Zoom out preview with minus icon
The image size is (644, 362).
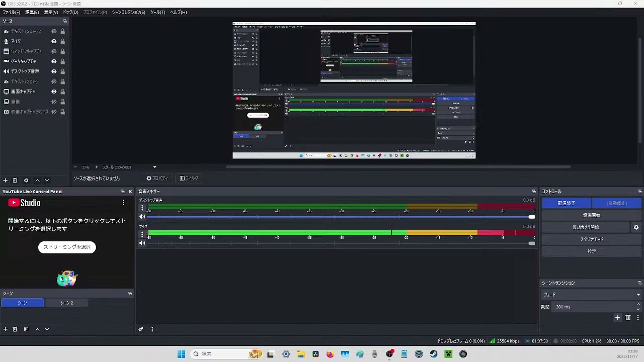tap(75, 167)
